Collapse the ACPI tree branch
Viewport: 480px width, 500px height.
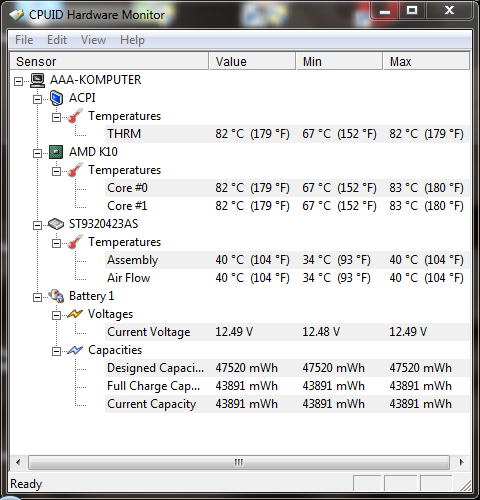point(37,99)
